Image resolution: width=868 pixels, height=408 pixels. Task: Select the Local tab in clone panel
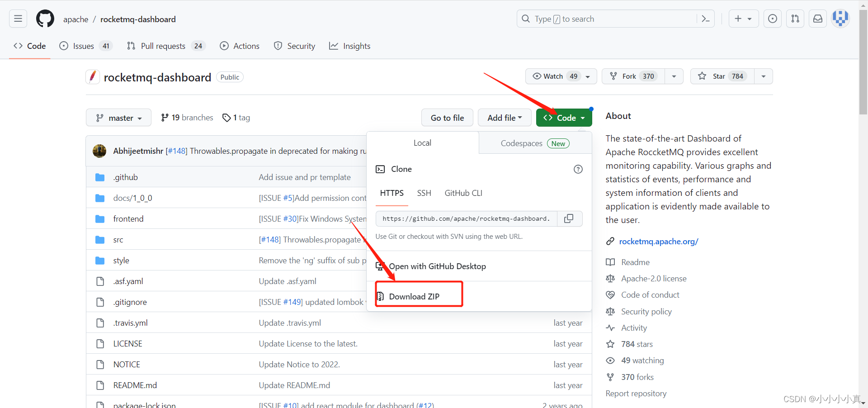422,143
